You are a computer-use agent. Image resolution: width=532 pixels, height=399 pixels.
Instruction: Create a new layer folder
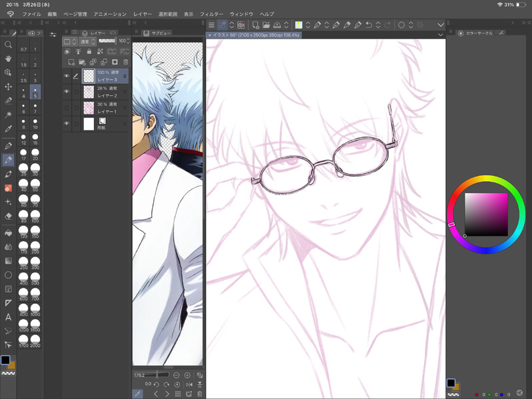point(82,62)
